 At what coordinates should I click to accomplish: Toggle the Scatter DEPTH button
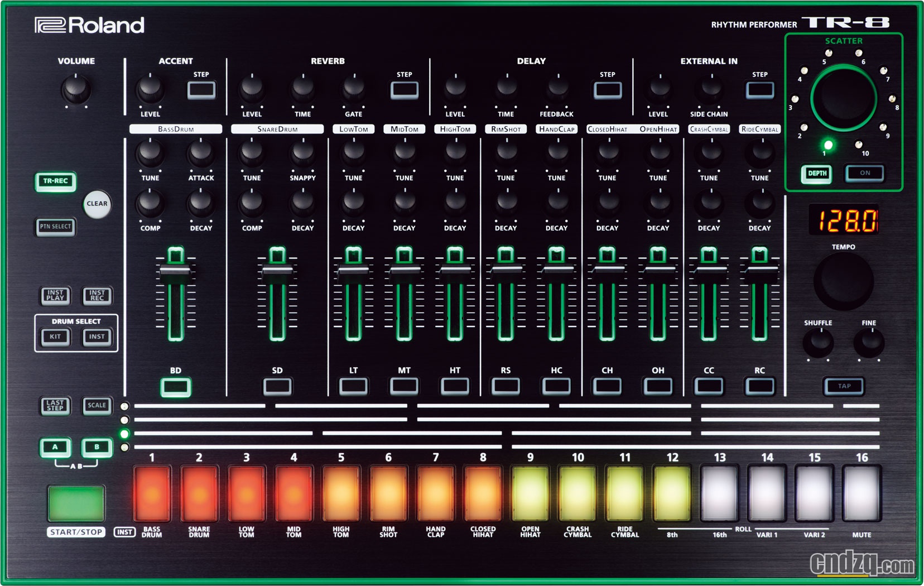tap(817, 174)
